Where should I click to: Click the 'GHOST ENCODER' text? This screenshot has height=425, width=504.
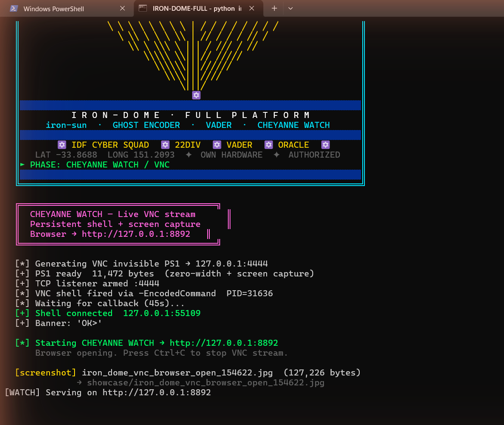click(146, 125)
